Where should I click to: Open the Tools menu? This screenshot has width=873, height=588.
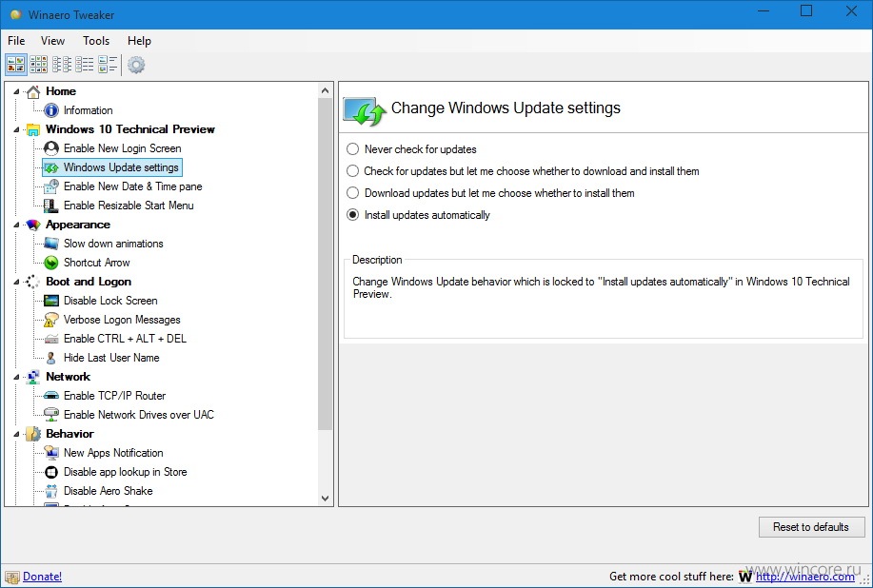(96, 41)
